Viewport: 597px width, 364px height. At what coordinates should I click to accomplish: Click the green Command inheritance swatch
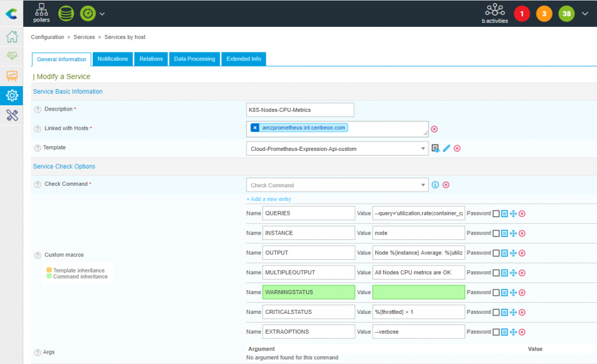click(x=49, y=276)
